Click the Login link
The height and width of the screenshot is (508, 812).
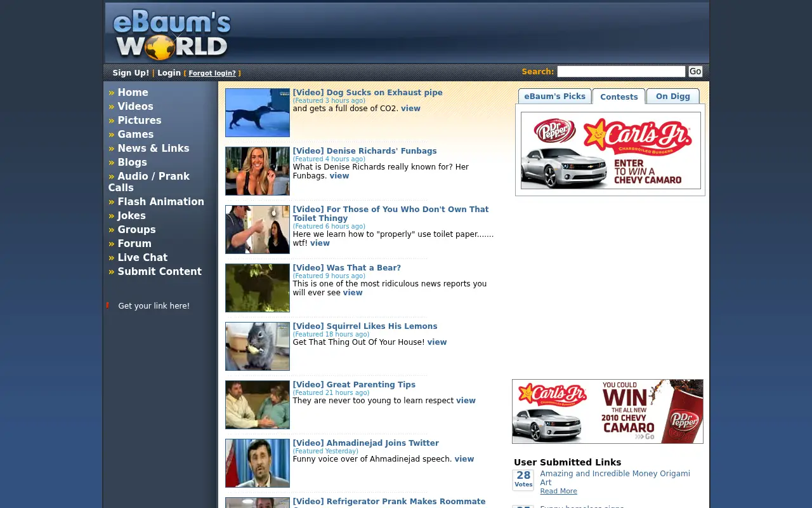point(169,73)
